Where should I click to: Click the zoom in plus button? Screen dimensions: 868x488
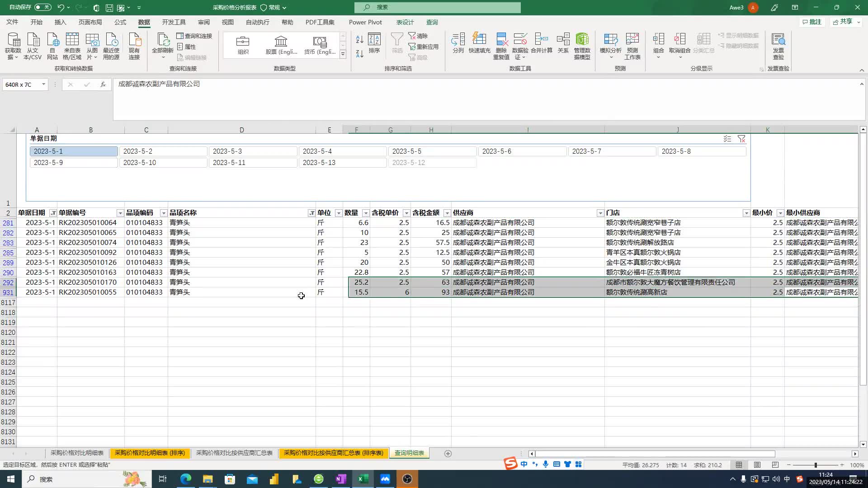(x=842, y=465)
